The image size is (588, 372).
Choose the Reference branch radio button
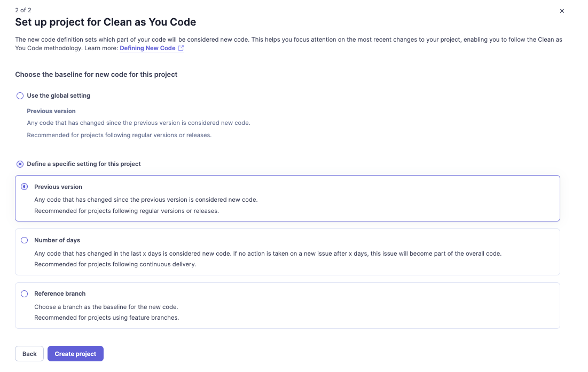(x=24, y=294)
